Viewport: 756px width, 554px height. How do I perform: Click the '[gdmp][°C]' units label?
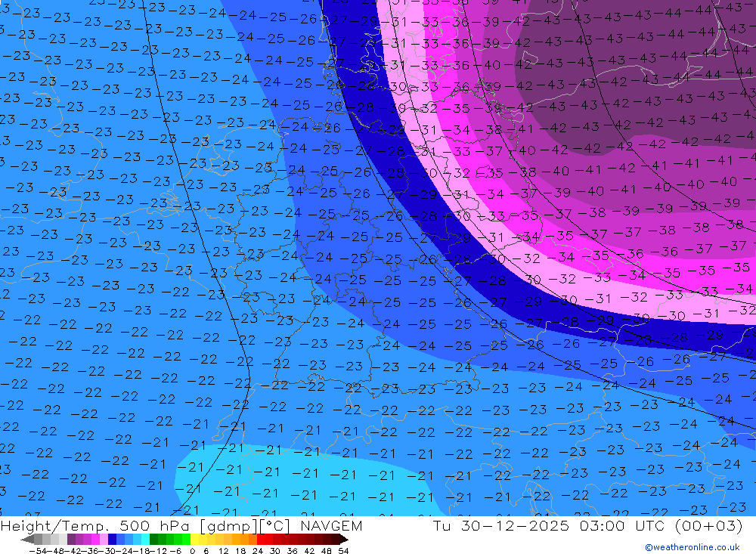[x=246, y=527]
